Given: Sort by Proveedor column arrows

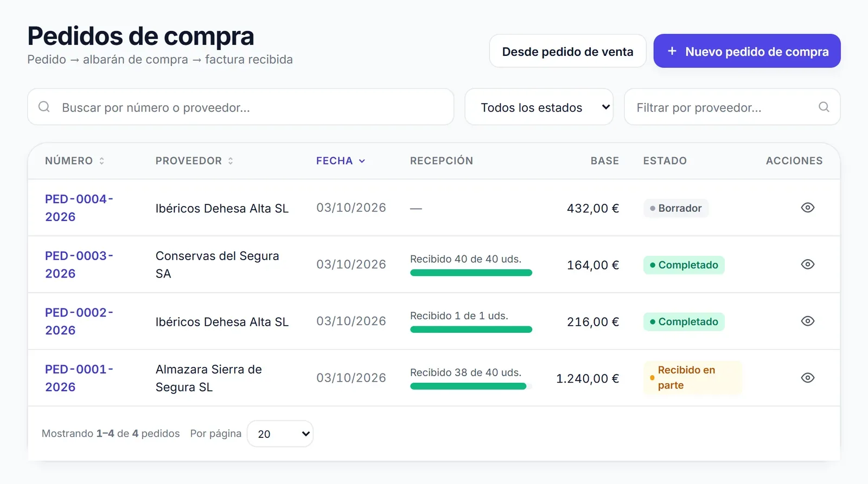Looking at the screenshot, I should tap(231, 161).
